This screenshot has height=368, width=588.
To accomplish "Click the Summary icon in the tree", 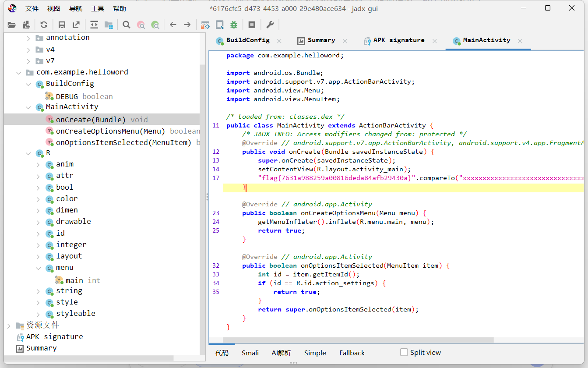I will click(x=19, y=348).
